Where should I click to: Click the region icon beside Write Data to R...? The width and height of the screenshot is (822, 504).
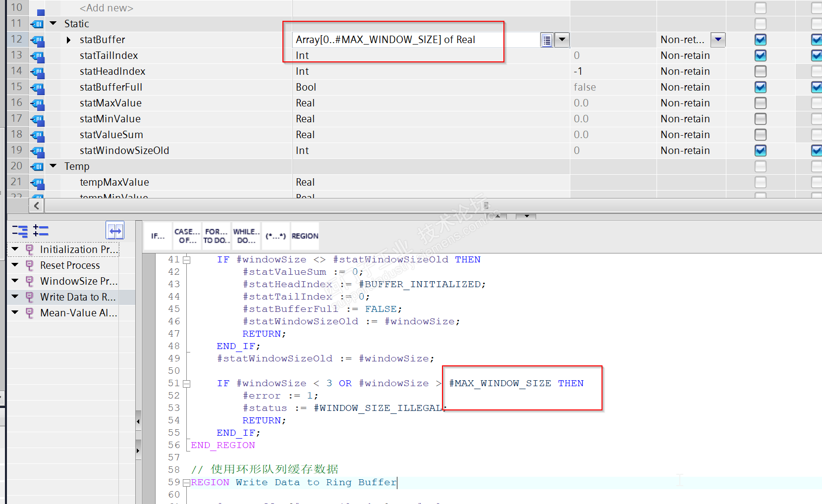click(30, 297)
